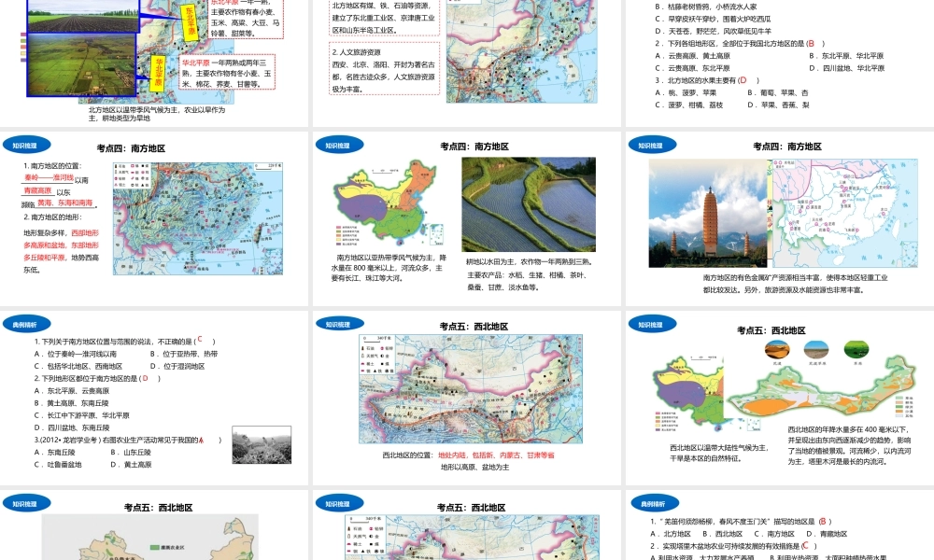Image resolution: width=934 pixels, height=560 pixels.
Task: Open the bottom-left 考点五 slide with the beige map
Action: (x=154, y=525)
